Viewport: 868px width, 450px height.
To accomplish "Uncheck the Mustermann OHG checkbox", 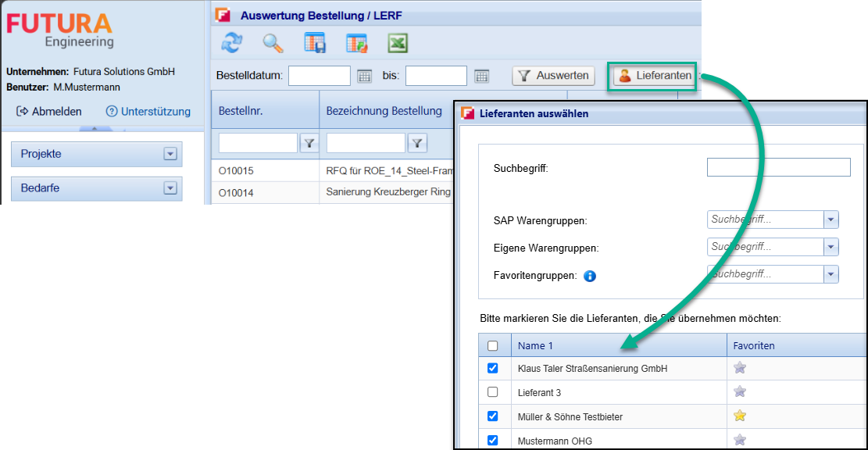I will point(493,441).
